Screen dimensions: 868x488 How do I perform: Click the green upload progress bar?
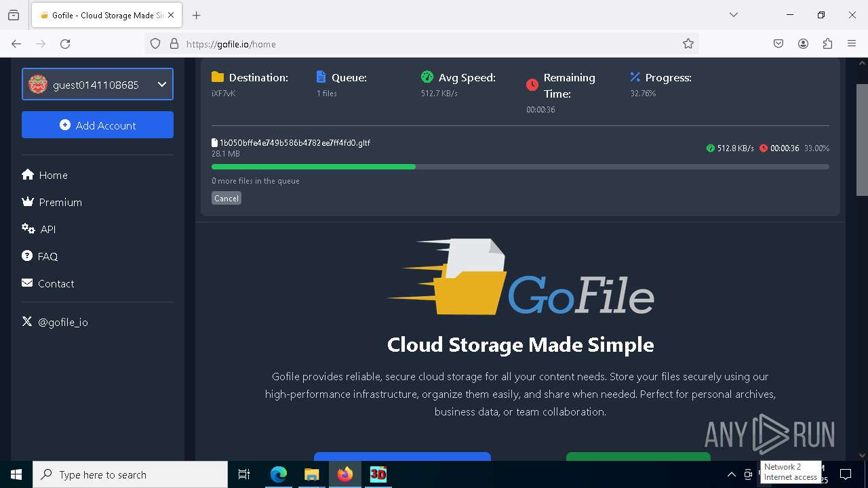pos(313,167)
